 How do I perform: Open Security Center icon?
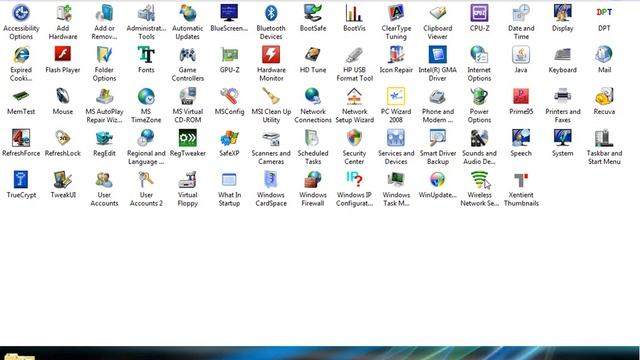[x=354, y=138]
